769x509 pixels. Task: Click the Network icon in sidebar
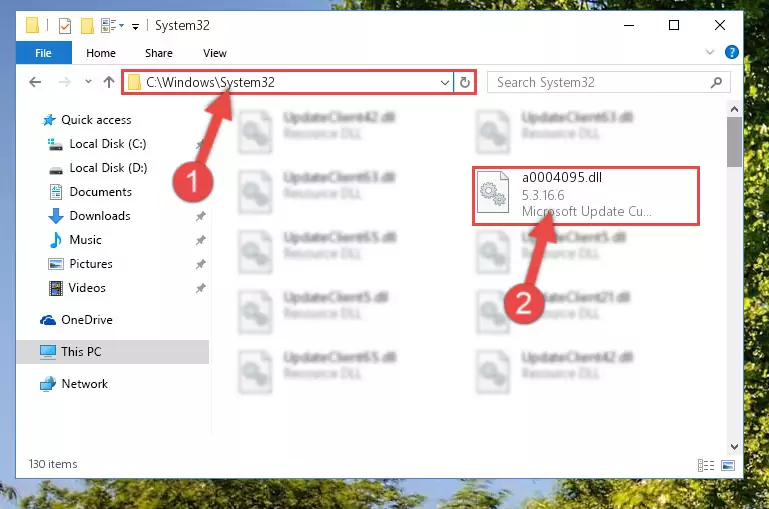pyautogui.click(x=48, y=383)
